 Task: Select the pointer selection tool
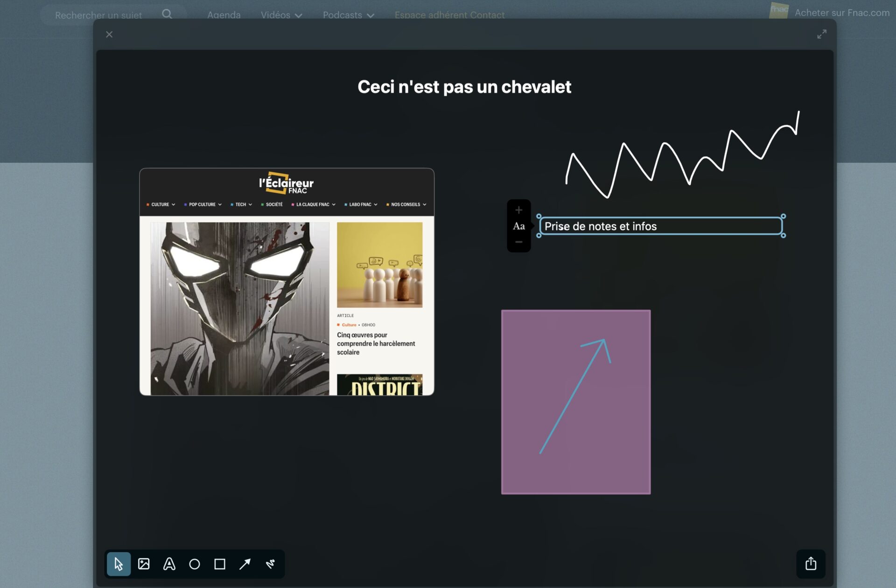pyautogui.click(x=119, y=564)
